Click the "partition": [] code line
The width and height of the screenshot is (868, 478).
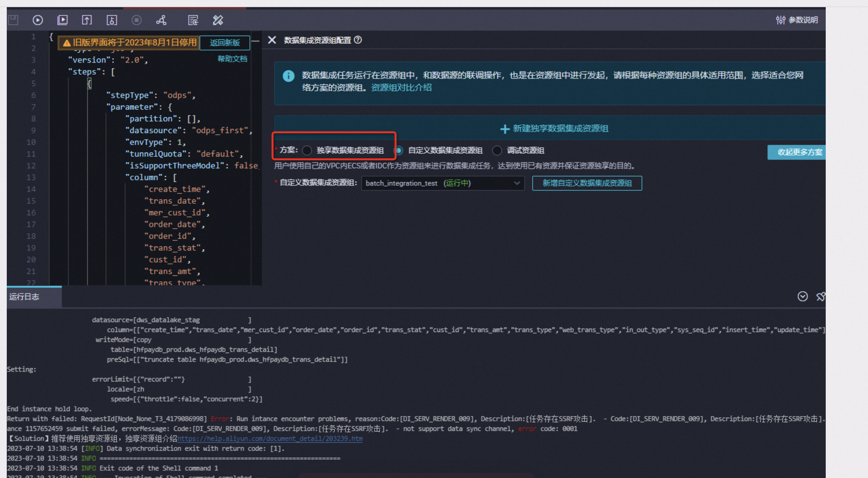[x=163, y=119]
